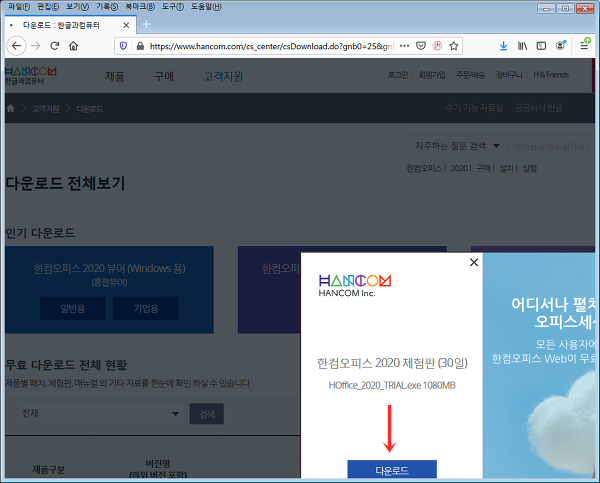The image size is (600, 483).
Task: Click the 회원가입 link
Action: (432, 75)
